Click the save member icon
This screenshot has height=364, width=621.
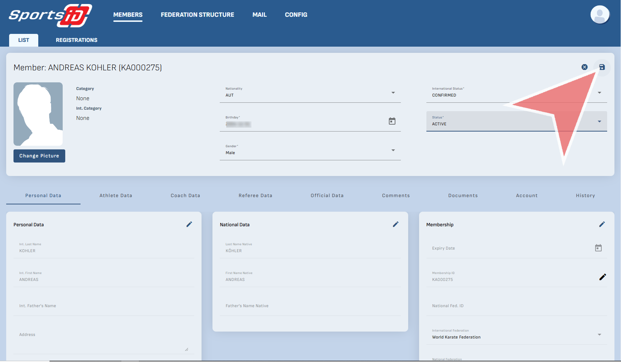tap(602, 67)
